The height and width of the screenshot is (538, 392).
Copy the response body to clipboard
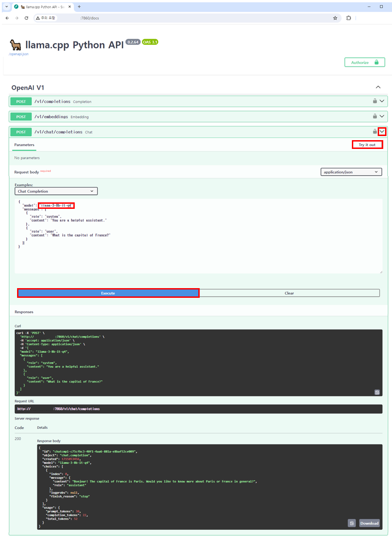(x=352, y=523)
